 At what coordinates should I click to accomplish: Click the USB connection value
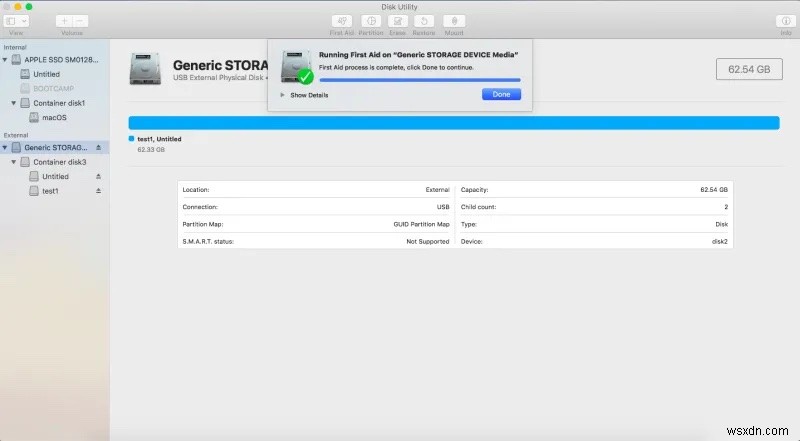tap(443, 207)
